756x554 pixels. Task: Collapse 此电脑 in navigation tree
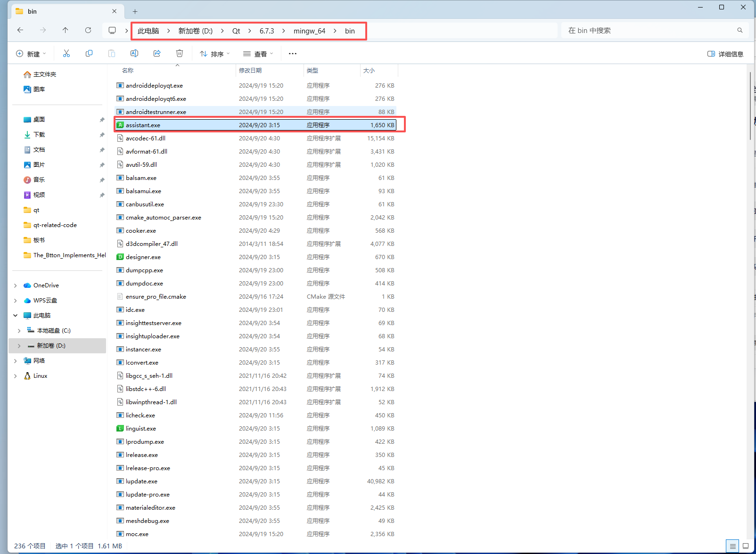(16, 316)
